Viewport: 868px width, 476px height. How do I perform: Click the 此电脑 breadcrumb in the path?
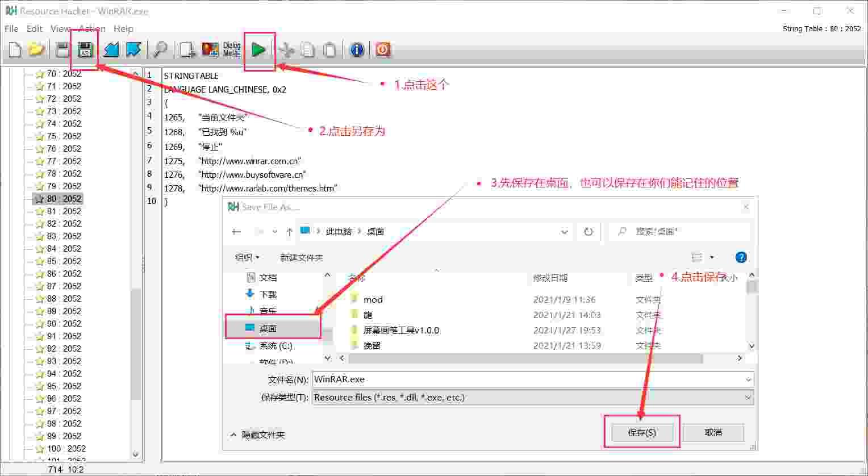[x=339, y=231]
